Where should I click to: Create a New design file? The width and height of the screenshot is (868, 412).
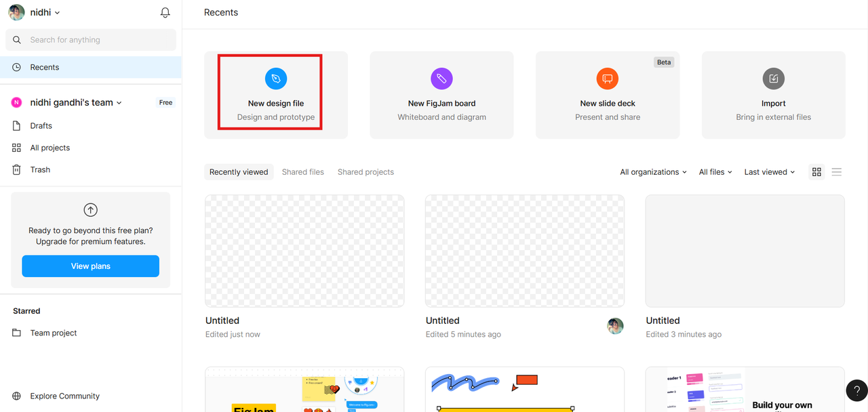[x=276, y=95]
